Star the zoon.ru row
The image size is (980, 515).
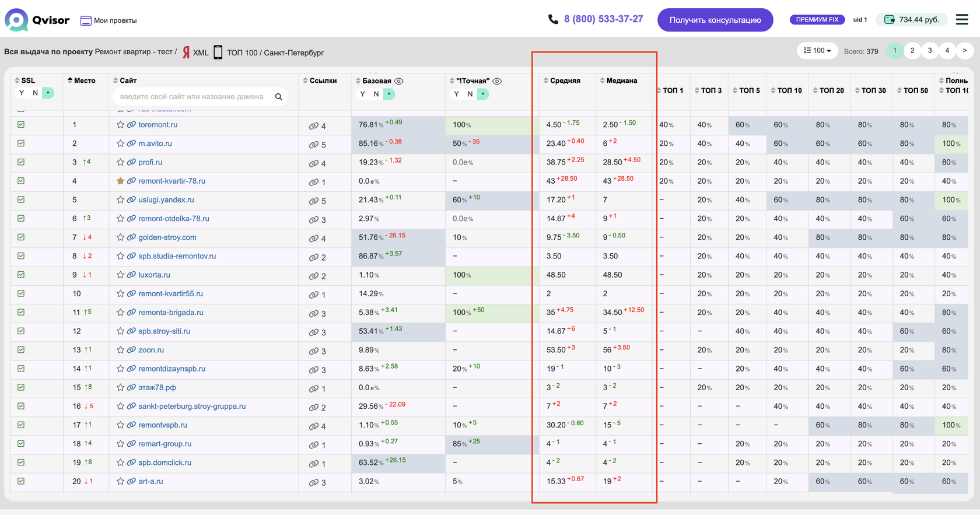coord(120,350)
